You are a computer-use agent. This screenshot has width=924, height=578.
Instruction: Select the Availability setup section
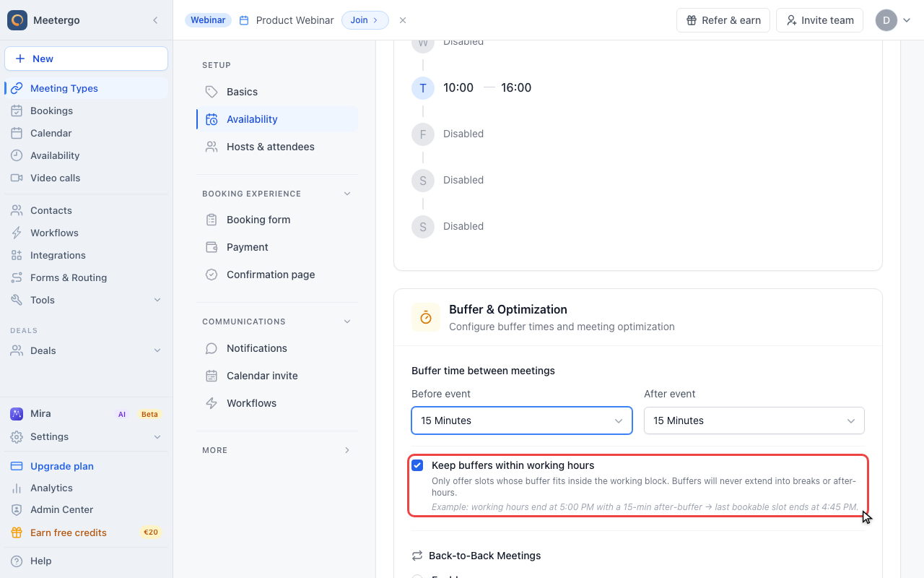(x=277, y=119)
